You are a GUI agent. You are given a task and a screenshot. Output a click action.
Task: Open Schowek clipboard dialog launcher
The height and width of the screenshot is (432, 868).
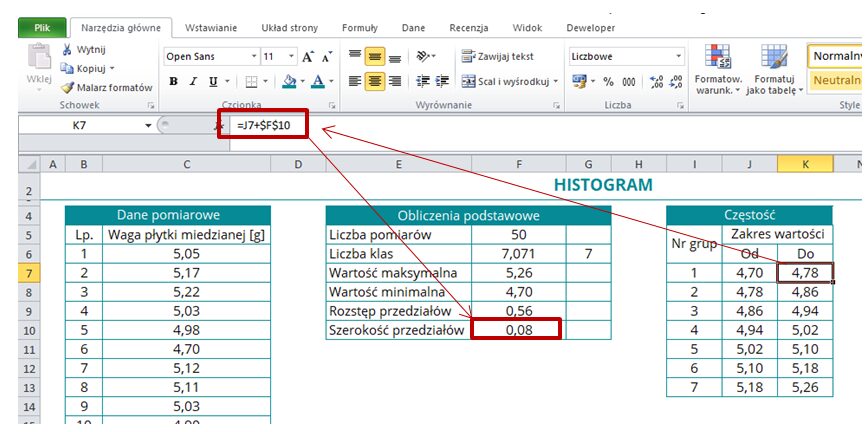click(x=151, y=105)
